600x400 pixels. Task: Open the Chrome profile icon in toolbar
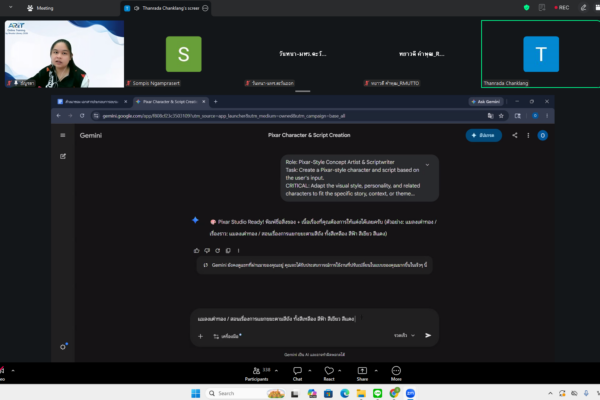[x=535, y=116]
